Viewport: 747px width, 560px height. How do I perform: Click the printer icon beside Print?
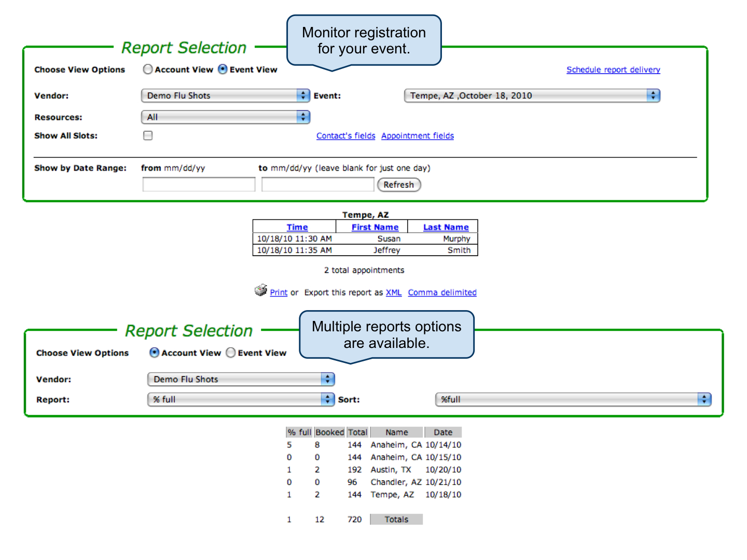pos(261,290)
